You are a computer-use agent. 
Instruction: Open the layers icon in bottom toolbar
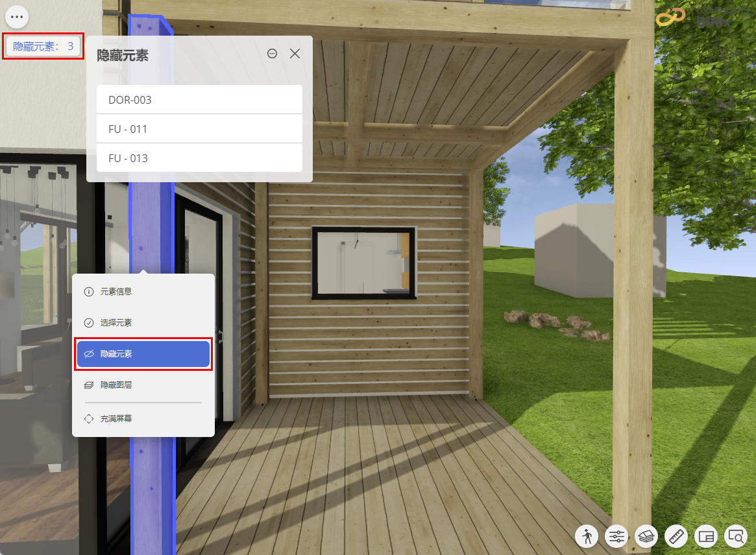tap(646, 536)
